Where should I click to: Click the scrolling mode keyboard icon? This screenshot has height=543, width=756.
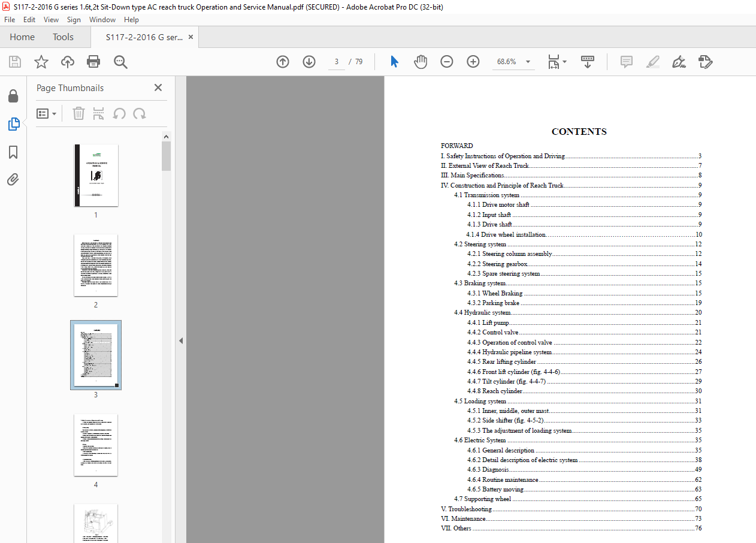point(588,62)
